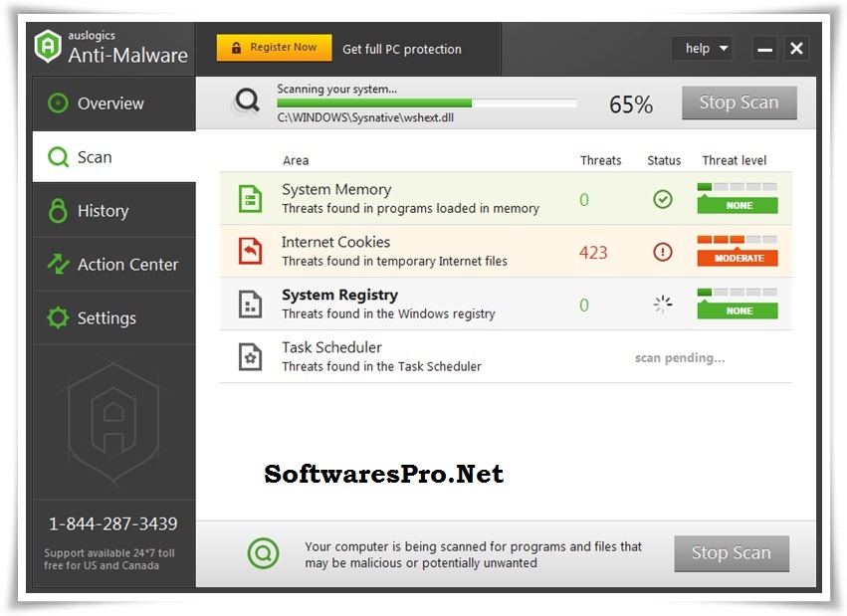Click the Action Center arrows icon

tap(59, 264)
